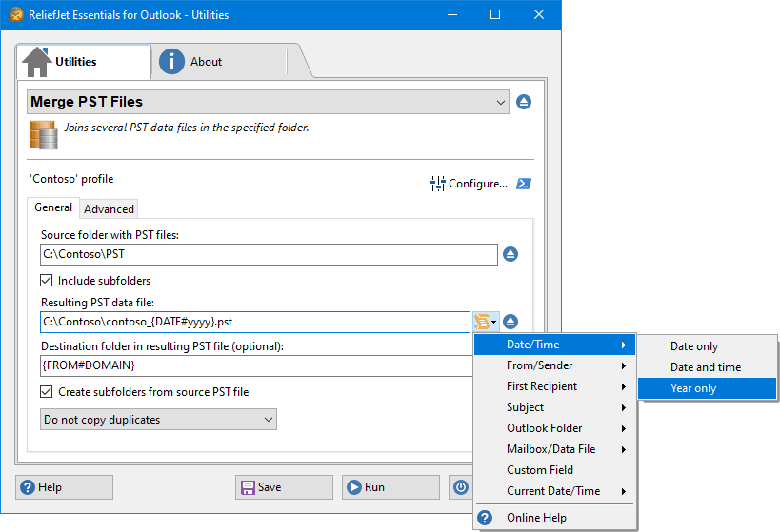The height and width of the screenshot is (532, 780).
Task: Open the macro scroll icon beside resulting PST field
Action: coord(485,322)
